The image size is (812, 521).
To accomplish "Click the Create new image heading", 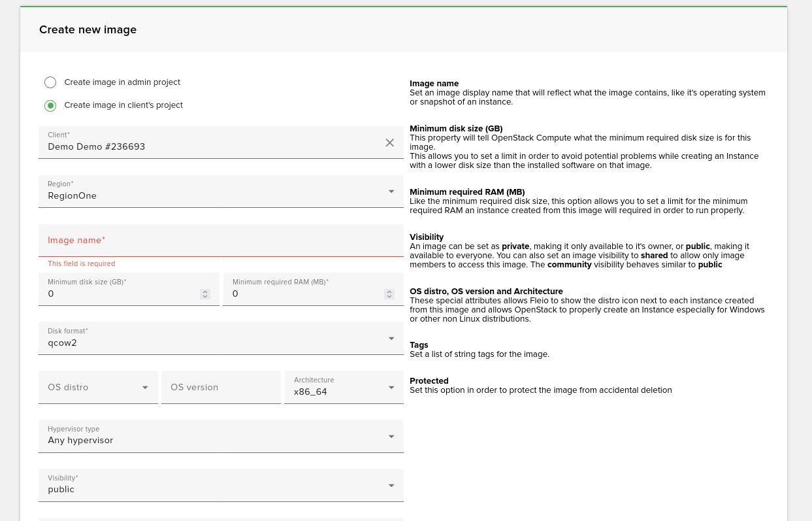I will point(88,29).
